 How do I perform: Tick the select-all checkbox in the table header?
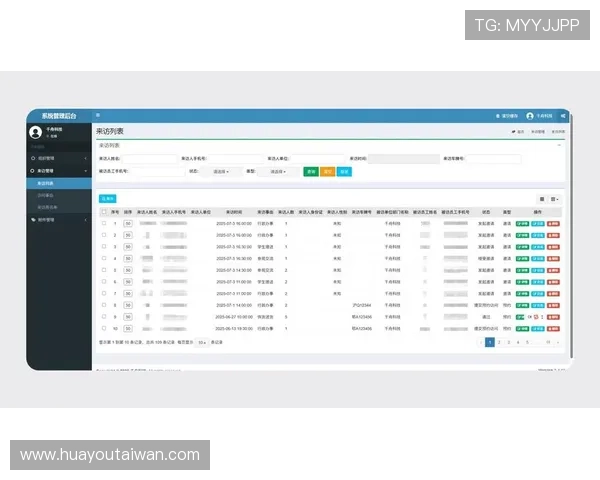click(x=103, y=211)
